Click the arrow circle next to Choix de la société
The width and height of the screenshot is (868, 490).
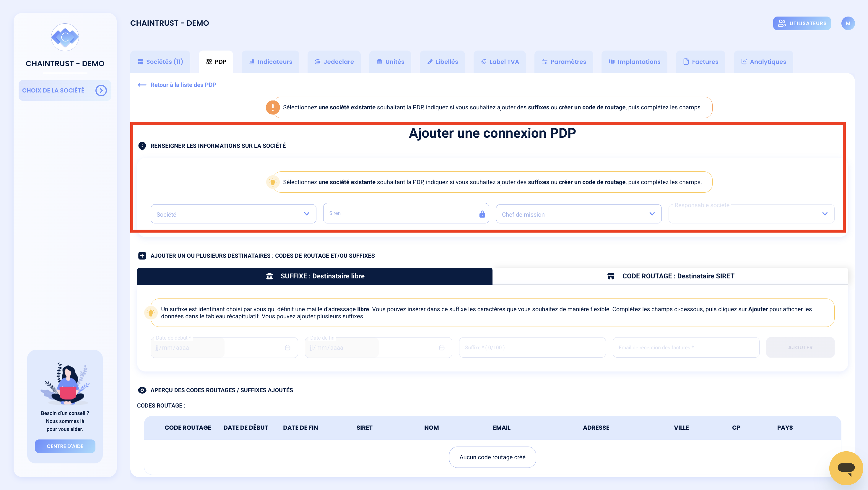click(101, 90)
